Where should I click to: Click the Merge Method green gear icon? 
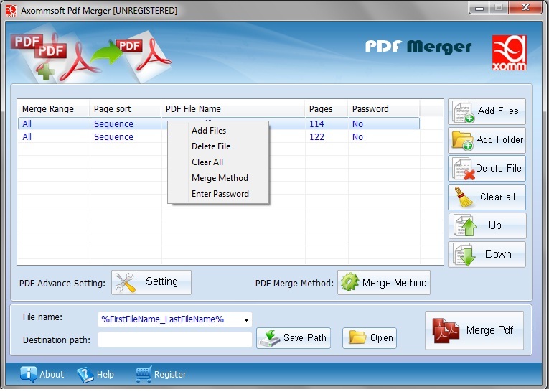pyautogui.click(x=349, y=282)
